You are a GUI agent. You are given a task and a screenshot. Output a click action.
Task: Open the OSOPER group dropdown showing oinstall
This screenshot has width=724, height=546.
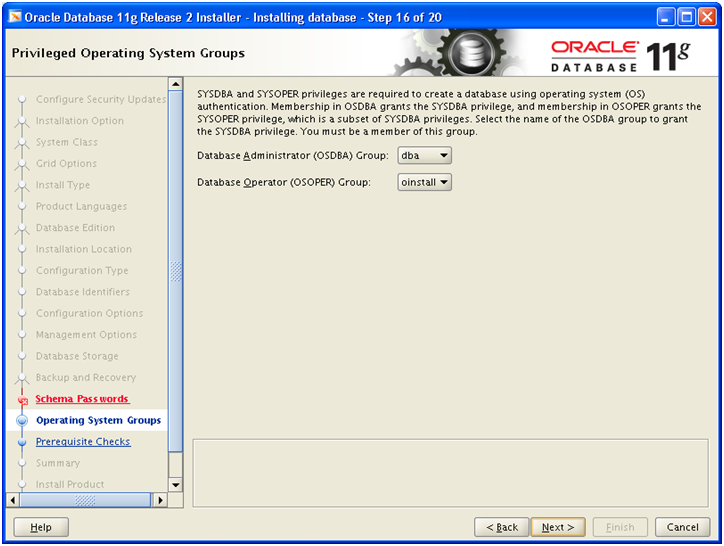424,182
